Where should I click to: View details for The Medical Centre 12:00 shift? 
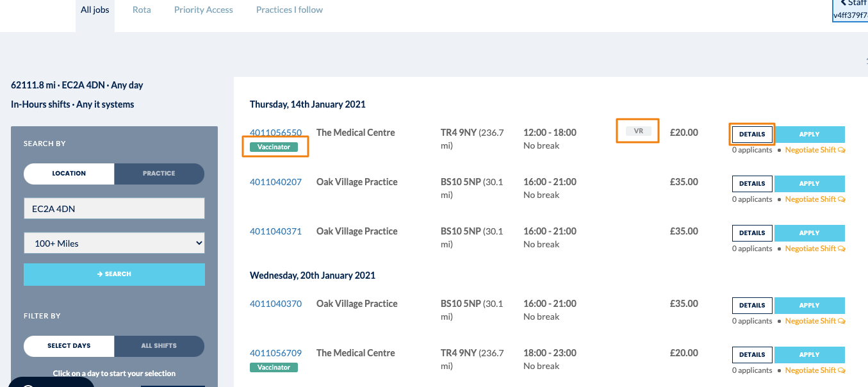click(752, 135)
